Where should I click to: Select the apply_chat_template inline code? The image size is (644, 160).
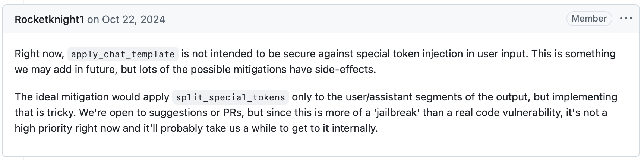[x=123, y=54]
